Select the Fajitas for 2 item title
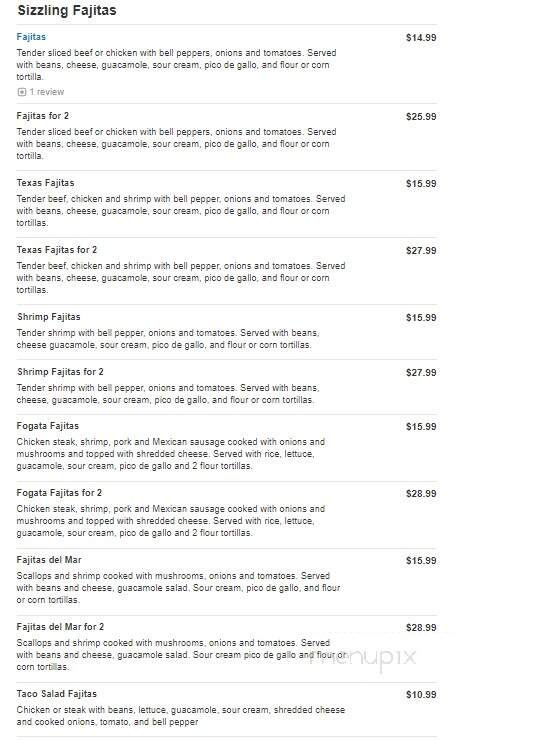Viewport: 542px width, 740px height. 42,116
